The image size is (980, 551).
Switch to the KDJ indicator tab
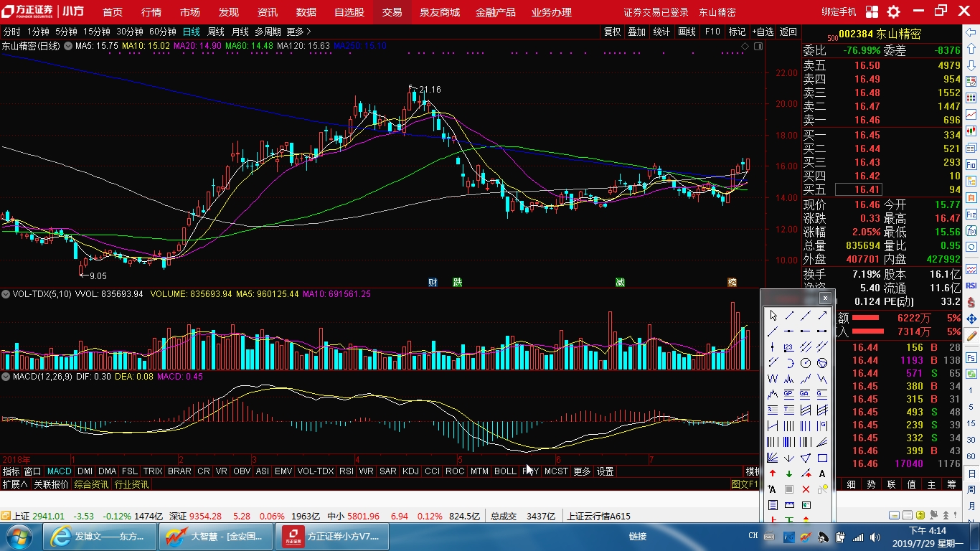pos(410,471)
